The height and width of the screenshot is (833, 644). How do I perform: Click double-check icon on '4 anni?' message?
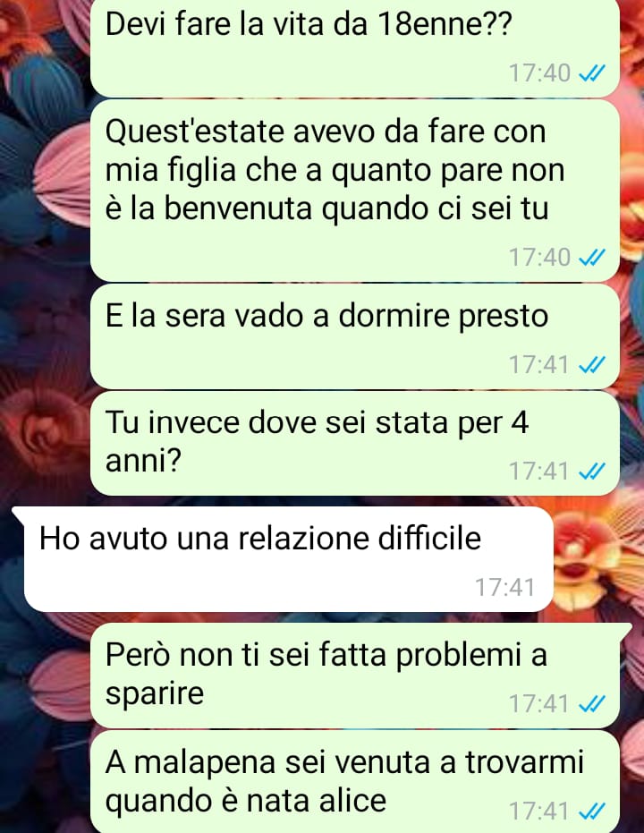pos(591,472)
